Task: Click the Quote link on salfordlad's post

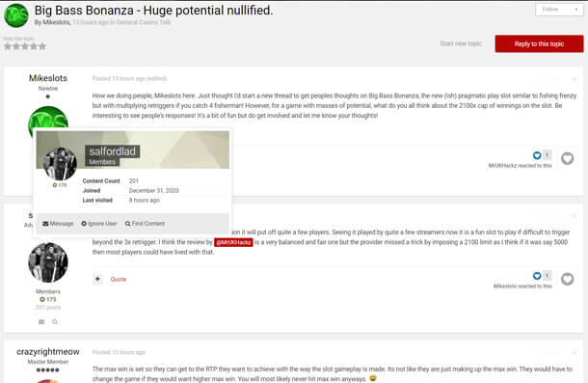Action: [x=119, y=279]
